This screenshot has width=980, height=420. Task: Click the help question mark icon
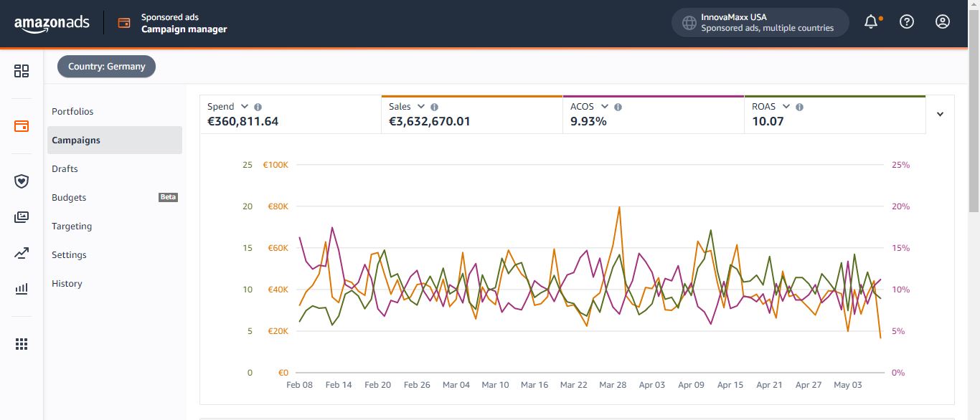click(907, 22)
